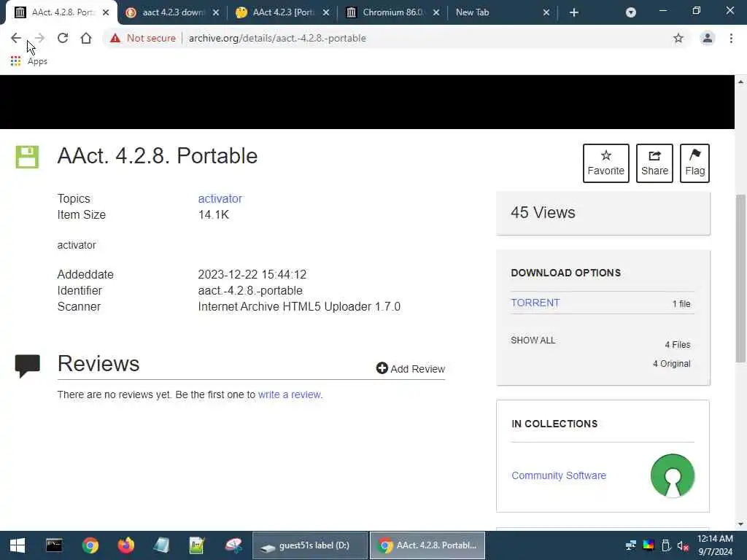Download via the TORRENT link

[535, 303]
